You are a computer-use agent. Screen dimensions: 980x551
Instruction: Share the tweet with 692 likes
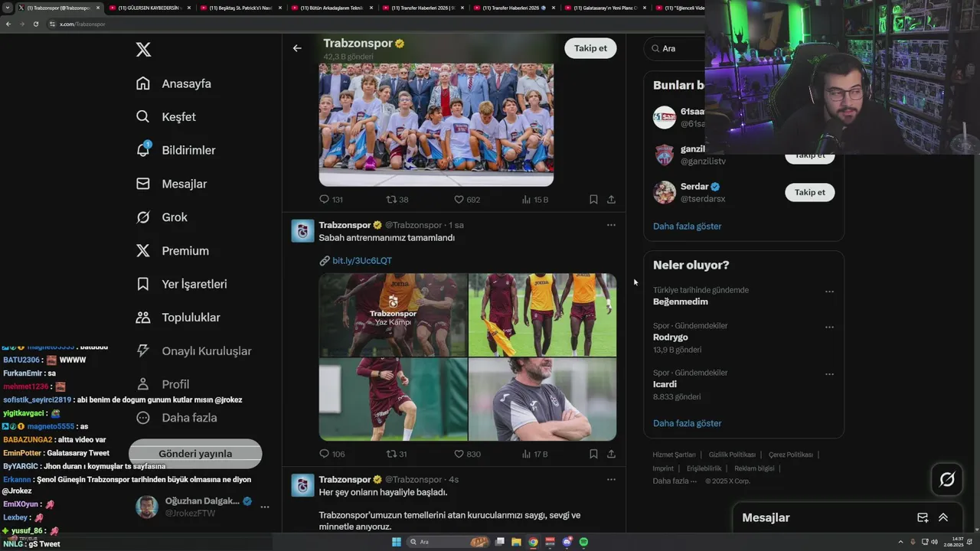[x=611, y=200]
